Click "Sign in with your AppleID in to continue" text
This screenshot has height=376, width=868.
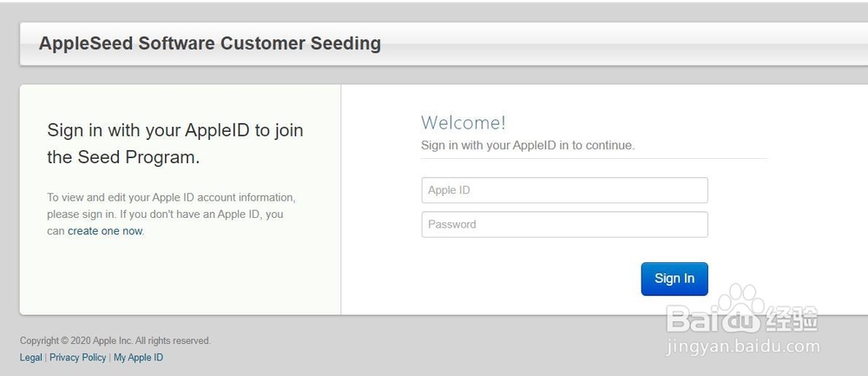528,146
